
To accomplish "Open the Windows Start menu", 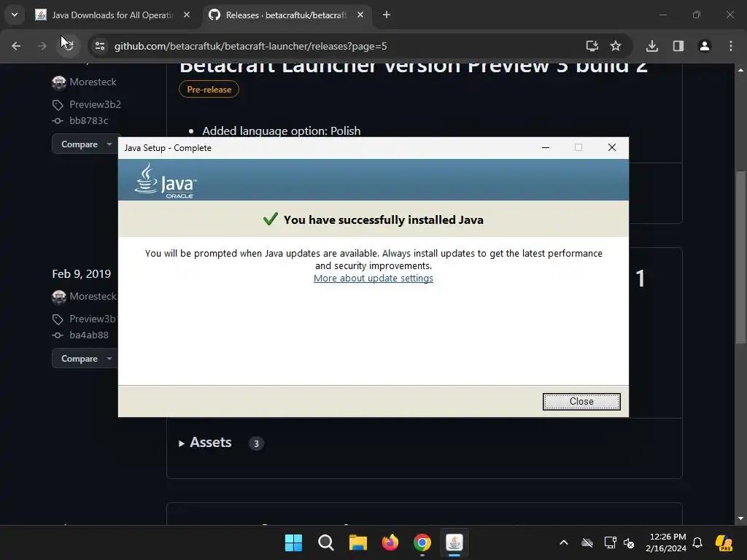I will pyautogui.click(x=293, y=542).
